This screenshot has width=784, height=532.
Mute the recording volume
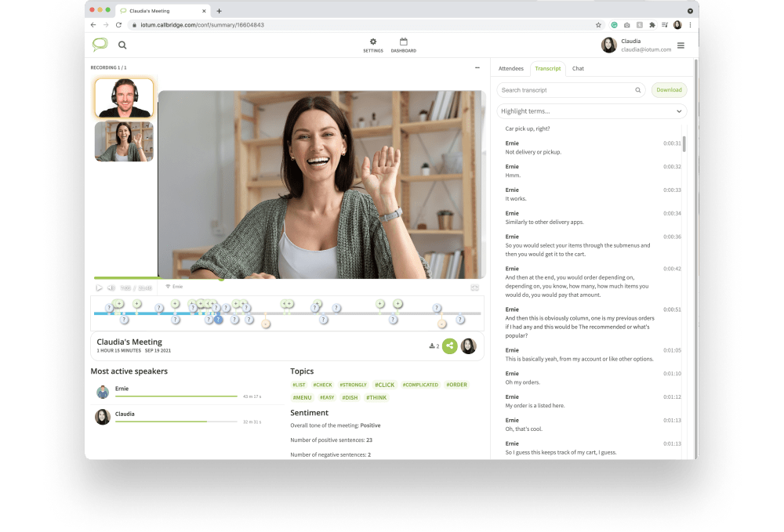[111, 288]
